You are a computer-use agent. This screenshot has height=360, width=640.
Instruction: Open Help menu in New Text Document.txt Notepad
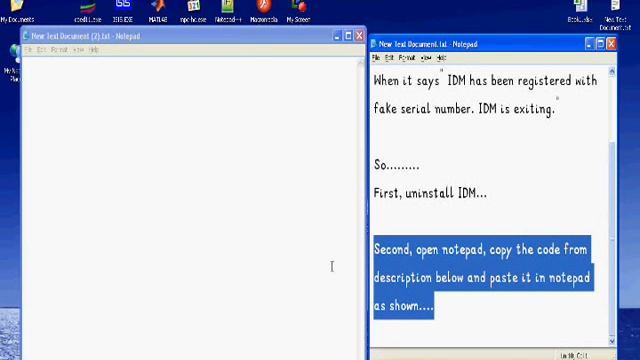tap(441, 58)
